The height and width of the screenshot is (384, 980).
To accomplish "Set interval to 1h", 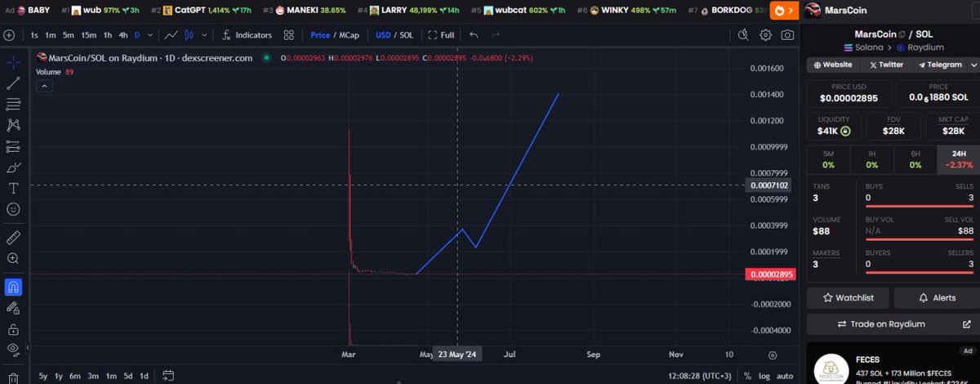I will [107, 35].
